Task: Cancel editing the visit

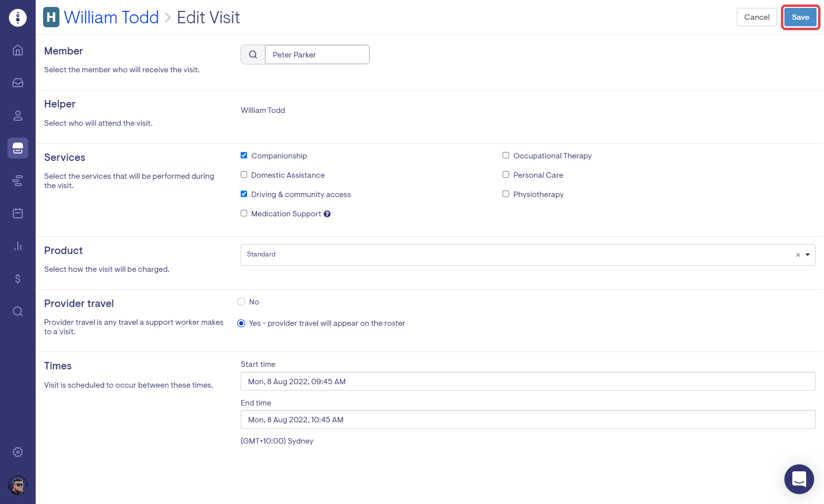Action: point(756,17)
